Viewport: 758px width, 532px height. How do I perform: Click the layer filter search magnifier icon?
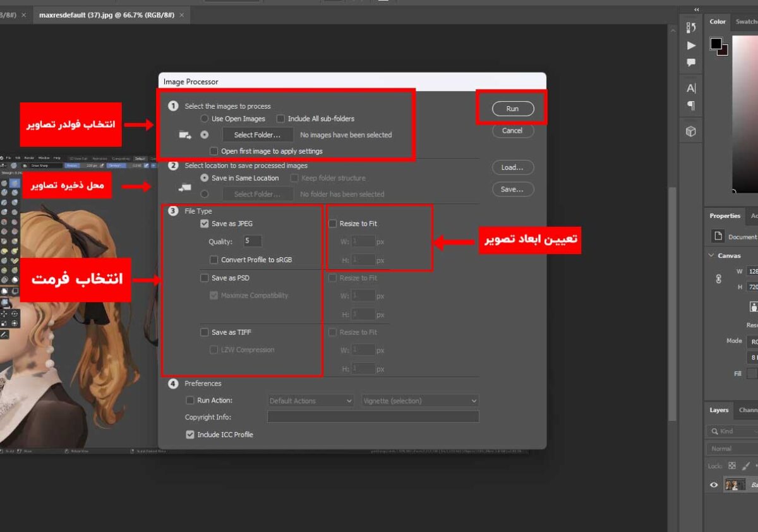pyautogui.click(x=714, y=431)
